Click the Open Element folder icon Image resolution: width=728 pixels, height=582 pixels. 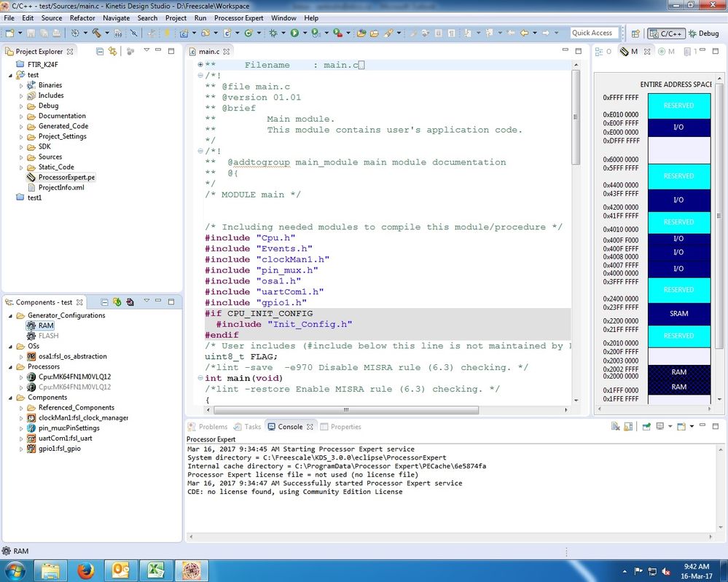pos(361,33)
